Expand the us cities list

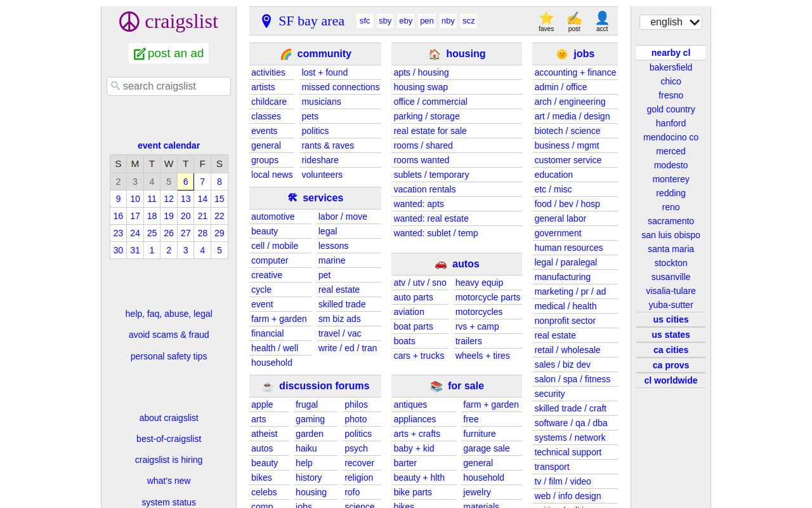click(x=671, y=319)
